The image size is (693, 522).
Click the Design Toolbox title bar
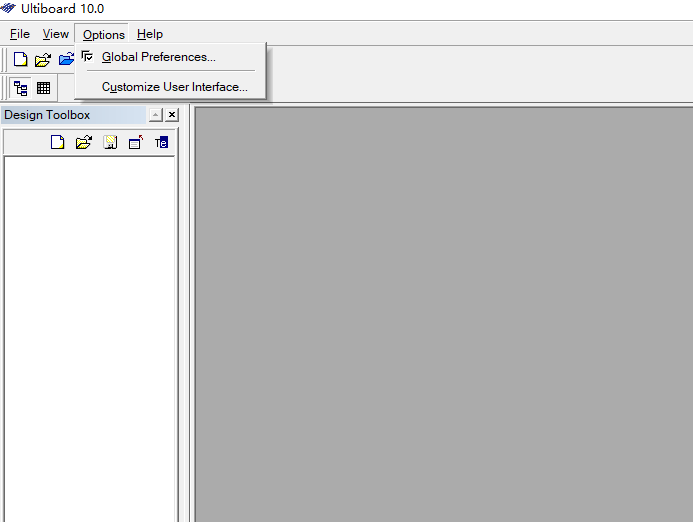coord(73,115)
